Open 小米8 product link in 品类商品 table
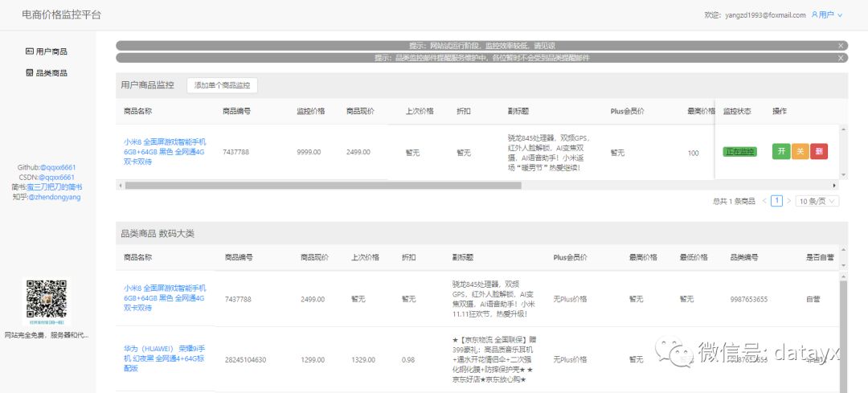Screen dimensions: 868x393 165,298
